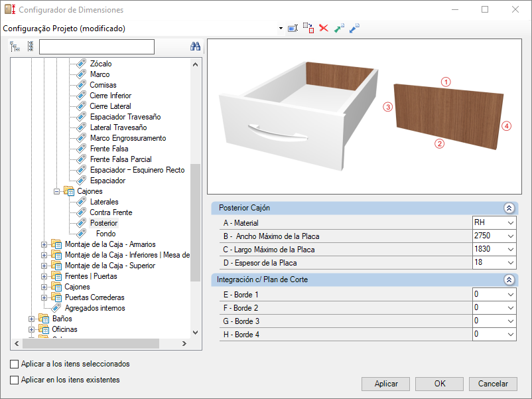Click the expand tree icon

(x=15, y=46)
